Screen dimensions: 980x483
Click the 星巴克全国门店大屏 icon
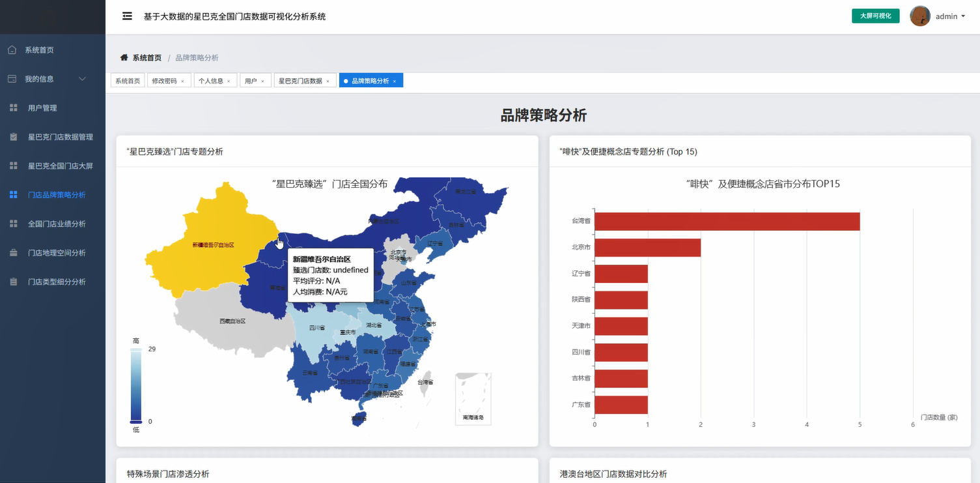click(x=14, y=166)
